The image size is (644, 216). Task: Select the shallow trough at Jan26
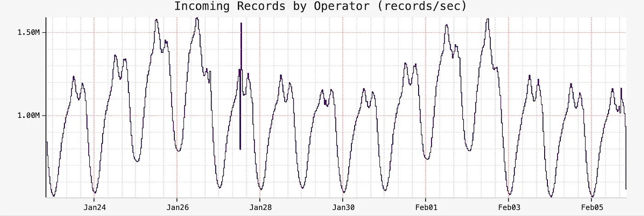click(x=178, y=150)
